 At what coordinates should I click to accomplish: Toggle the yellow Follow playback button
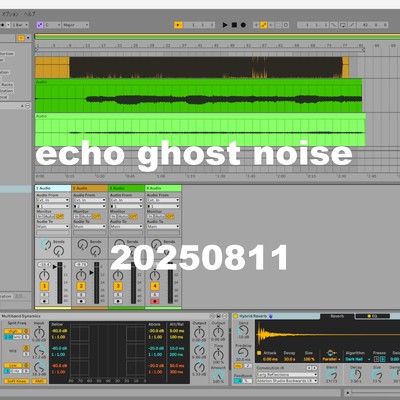coord(178,25)
